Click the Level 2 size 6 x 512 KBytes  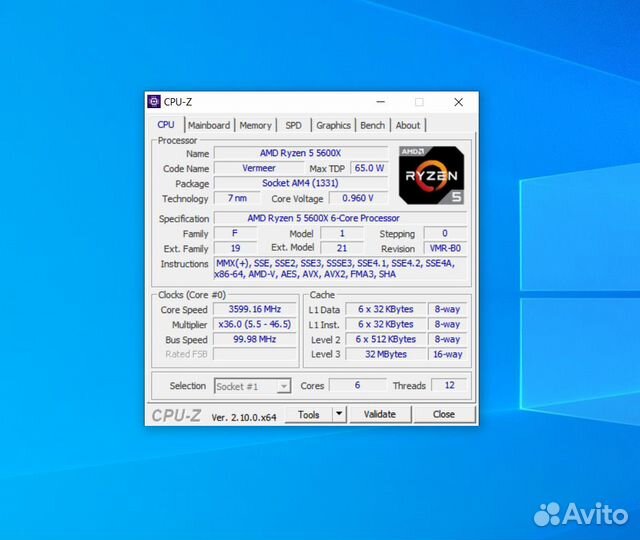click(386, 339)
